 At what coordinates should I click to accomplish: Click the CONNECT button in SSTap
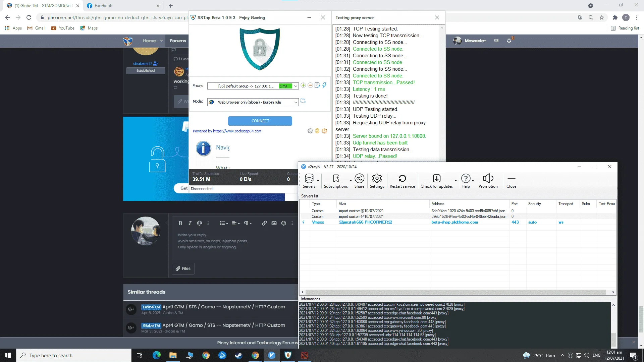coord(260,121)
